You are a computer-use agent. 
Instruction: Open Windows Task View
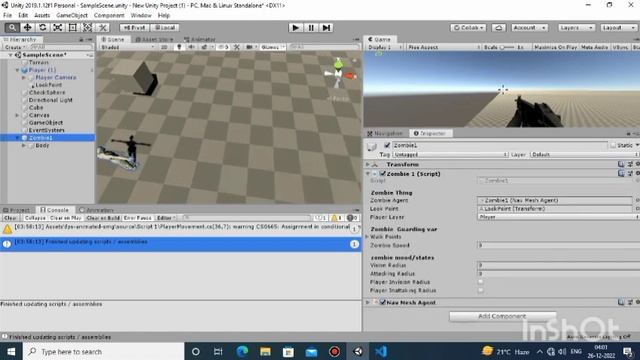(218, 351)
